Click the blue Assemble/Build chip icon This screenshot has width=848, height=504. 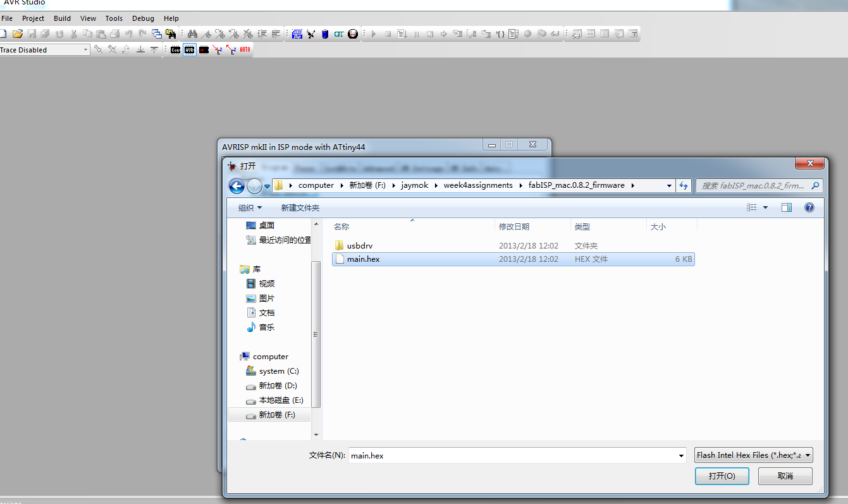297,34
